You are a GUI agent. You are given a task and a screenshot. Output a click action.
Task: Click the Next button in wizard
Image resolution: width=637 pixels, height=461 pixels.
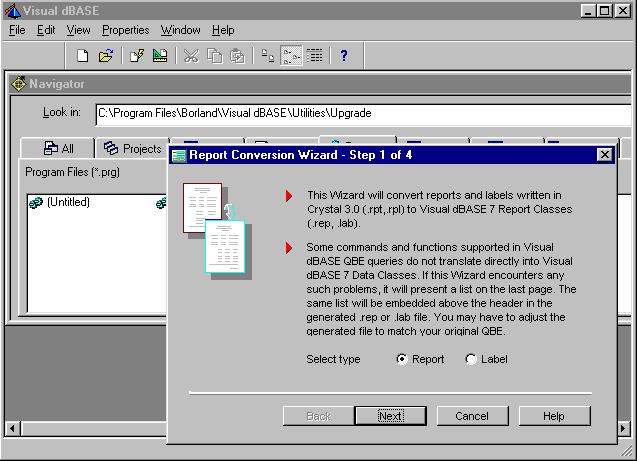click(x=390, y=416)
